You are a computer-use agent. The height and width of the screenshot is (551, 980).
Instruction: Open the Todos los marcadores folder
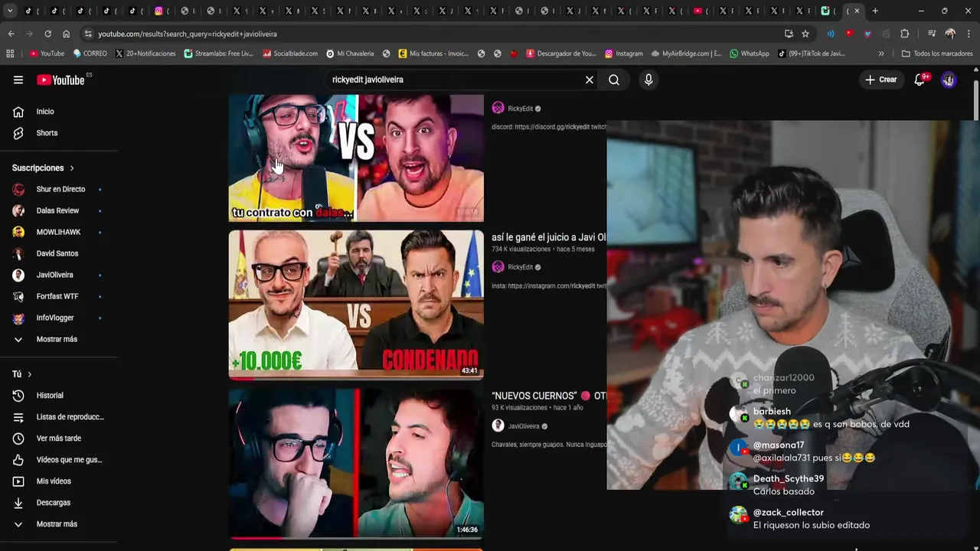938,54
